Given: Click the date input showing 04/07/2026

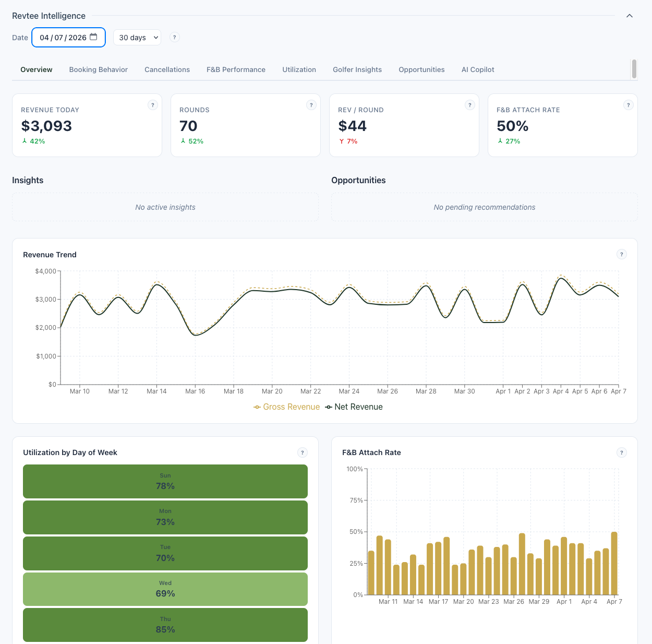Looking at the screenshot, I should pos(63,37).
